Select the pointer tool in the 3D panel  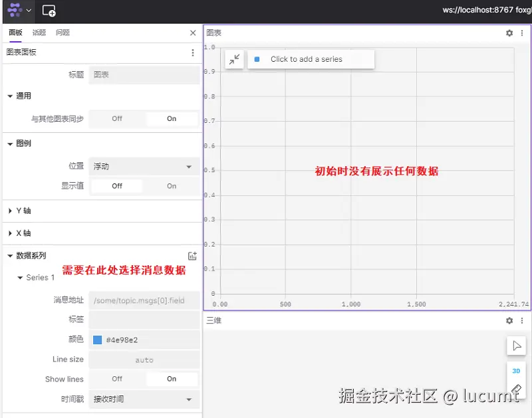click(516, 345)
